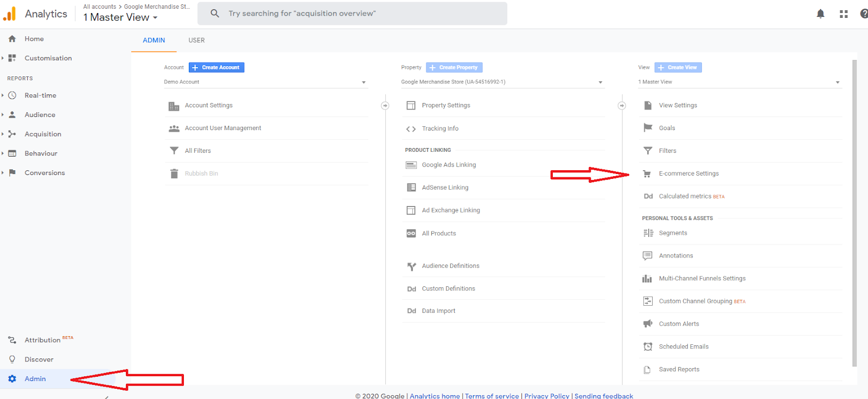Click the vertical scrollbar on the right
This screenshot has width=868, height=399.
pyautogui.click(x=854, y=213)
